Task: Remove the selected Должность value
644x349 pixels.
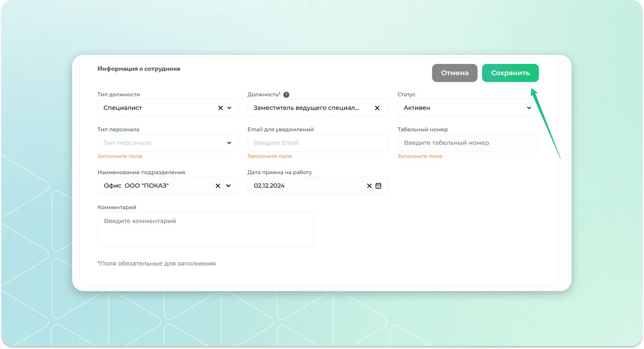Action: [377, 108]
